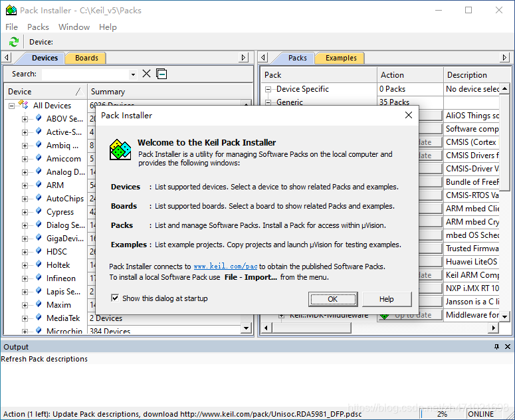Switch to the Examples tab
Image resolution: width=515 pixels, height=420 pixels.
[x=341, y=58]
